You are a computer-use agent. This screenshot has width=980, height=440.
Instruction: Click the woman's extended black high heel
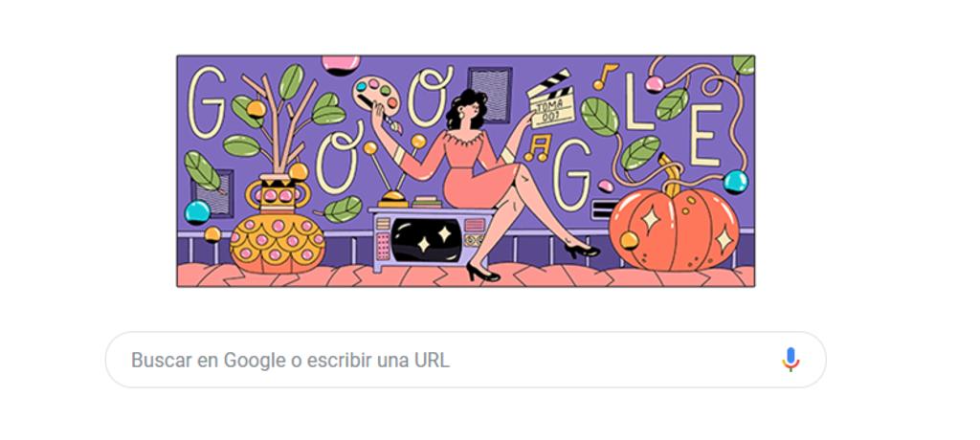(581, 252)
